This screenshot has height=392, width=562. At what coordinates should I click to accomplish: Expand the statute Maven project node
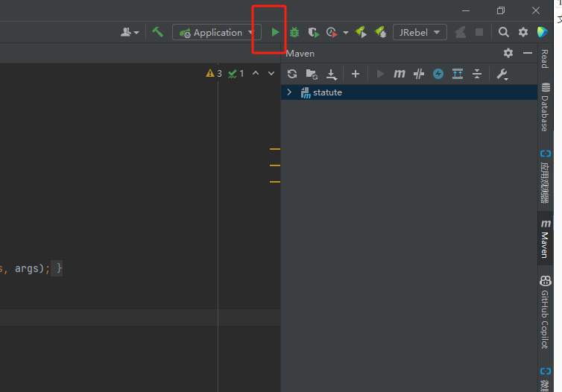[x=289, y=92]
